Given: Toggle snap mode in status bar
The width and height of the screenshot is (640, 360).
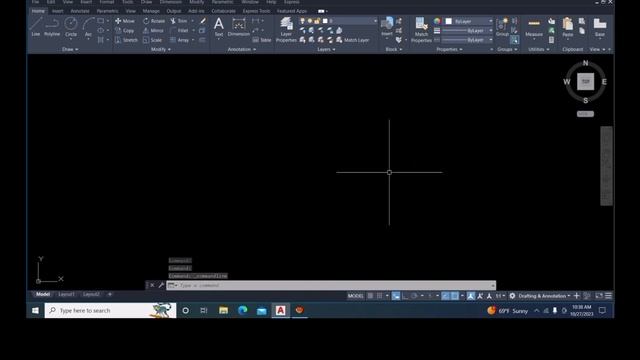Looking at the screenshot, I should click(380, 296).
